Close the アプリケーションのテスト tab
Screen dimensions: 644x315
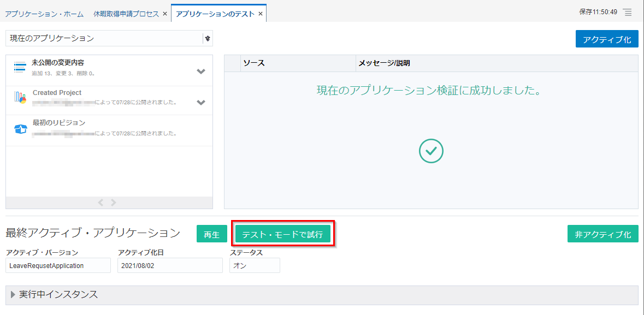[261, 14]
